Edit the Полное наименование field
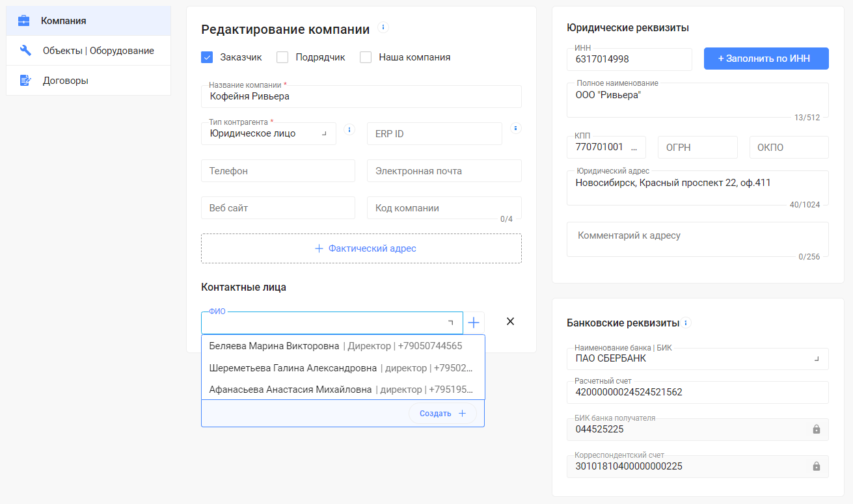This screenshot has width=853, height=504. (x=697, y=100)
